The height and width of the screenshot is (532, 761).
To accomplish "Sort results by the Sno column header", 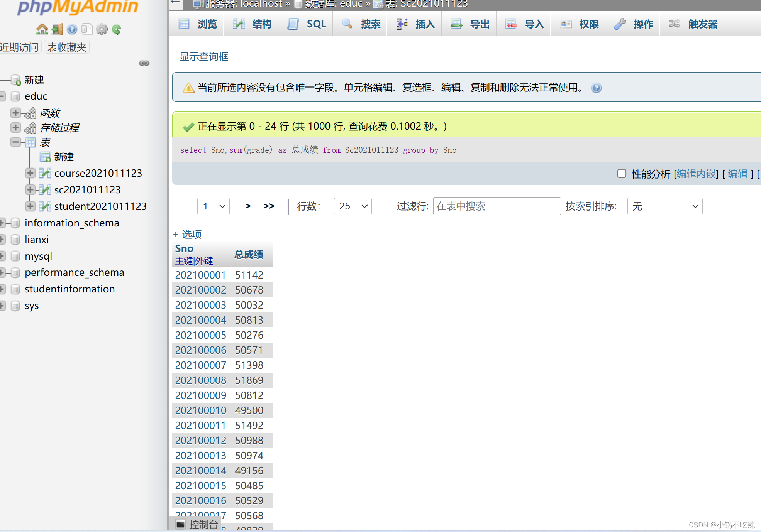I will 184,248.
